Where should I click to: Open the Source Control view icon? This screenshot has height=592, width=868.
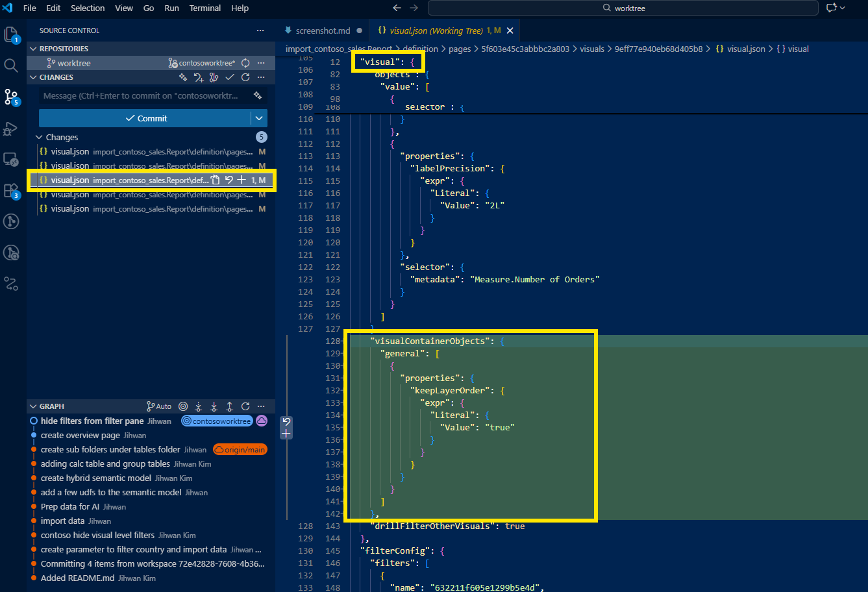click(11, 97)
